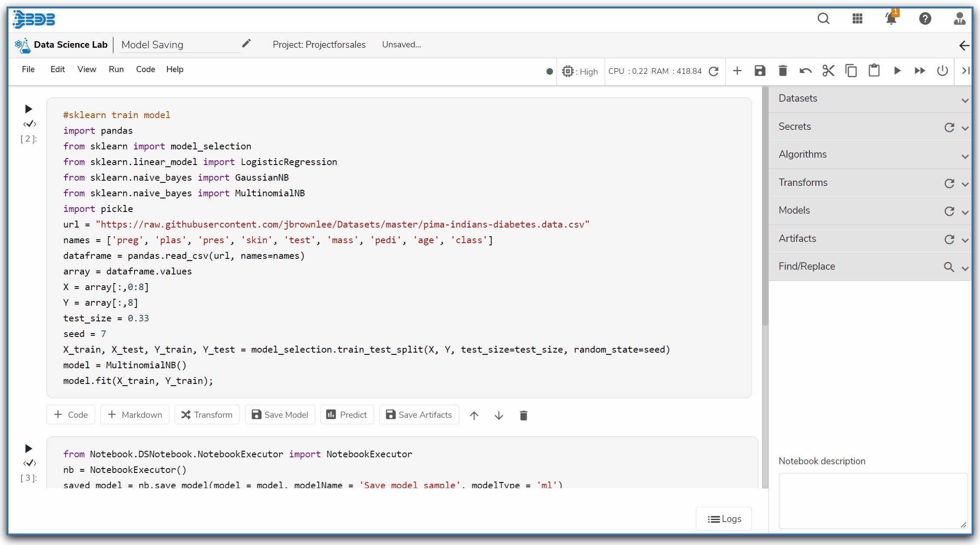
Task: Open the File menu
Action: [x=28, y=69]
